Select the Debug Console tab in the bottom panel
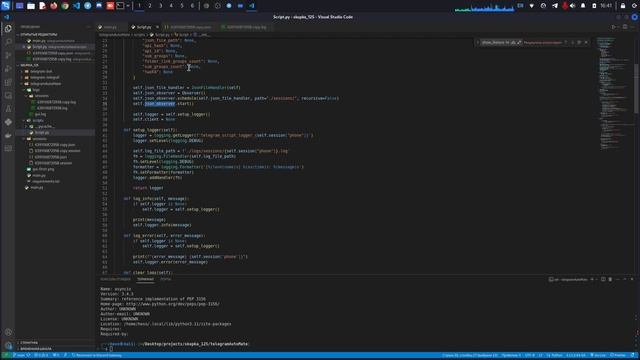The image size is (640, 360). [x=116, y=279]
